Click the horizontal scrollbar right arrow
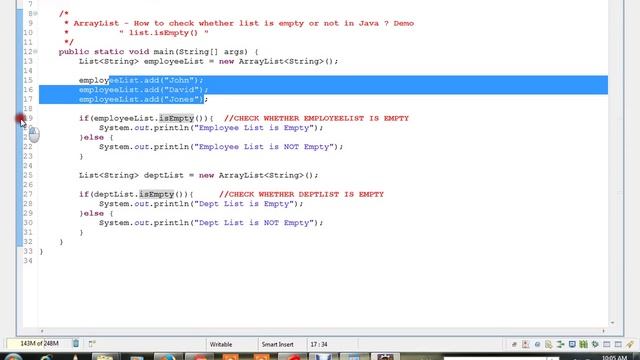640x360 pixels. click(603, 331)
